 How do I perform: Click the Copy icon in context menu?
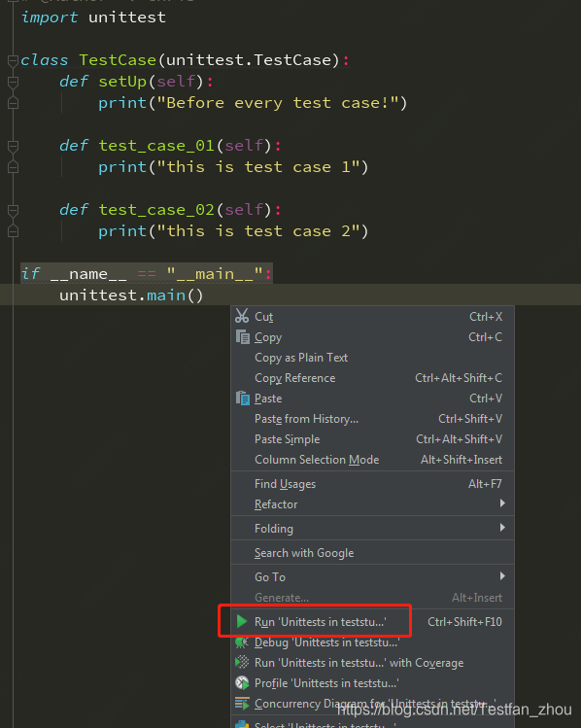242,337
